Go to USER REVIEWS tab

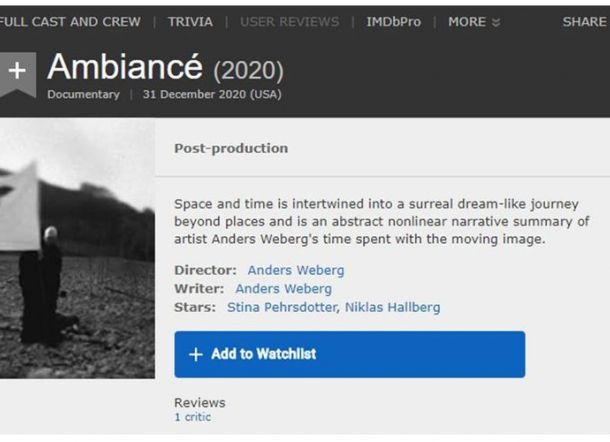[289, 21]
